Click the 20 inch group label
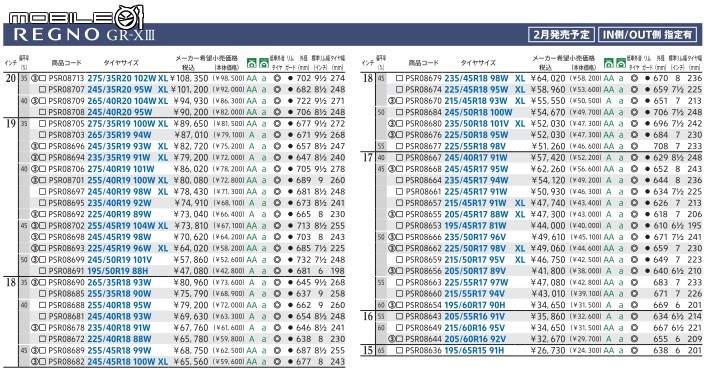This screenshot has width=704, height=370. [x=11, y=78]
